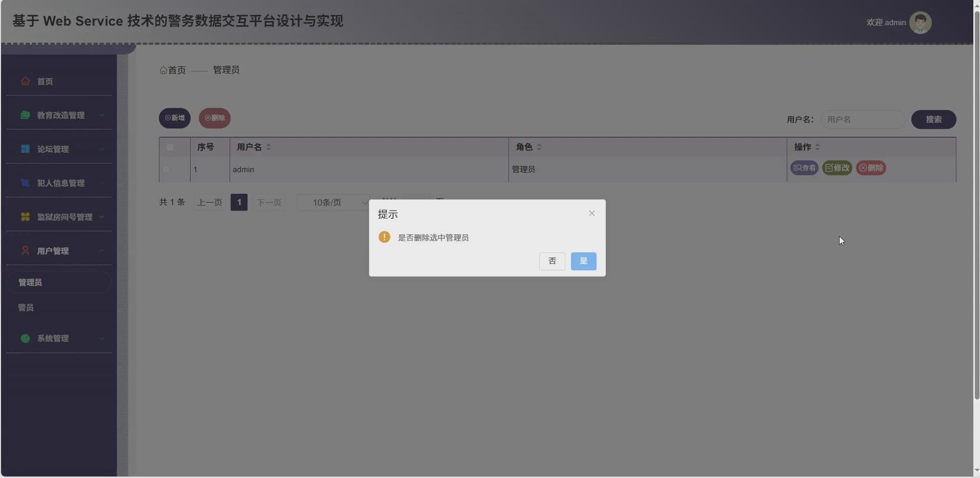Select the 管理员 submenu item
Image resolution: width=980 pixels, height=478 pixels.
(x=30, y=282)
